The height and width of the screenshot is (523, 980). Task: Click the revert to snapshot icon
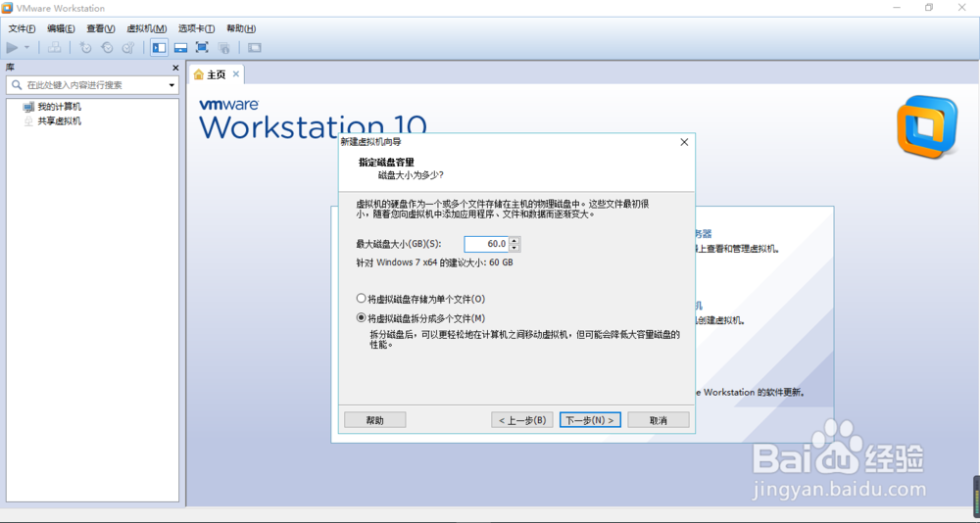tap(108, 47)
